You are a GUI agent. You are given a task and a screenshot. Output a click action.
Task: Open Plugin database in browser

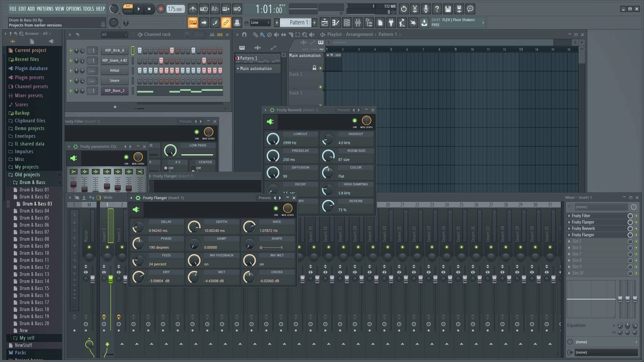click(x=31, y=68)
